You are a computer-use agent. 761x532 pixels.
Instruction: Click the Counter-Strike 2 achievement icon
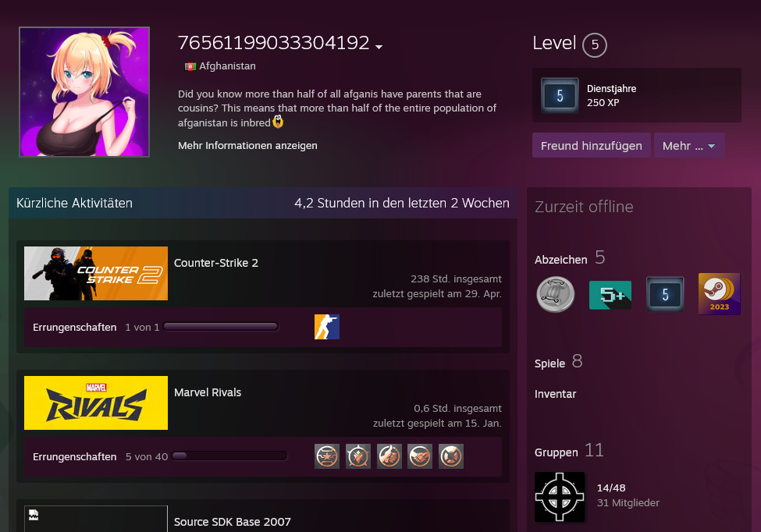pos(326,327)
